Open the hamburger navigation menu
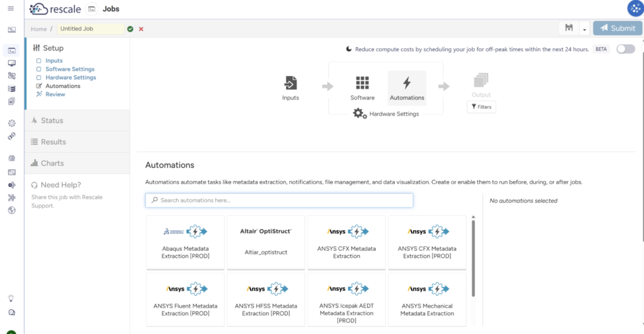Image resolution: width=644 pixels, height=334 pixels. point(11,9)
